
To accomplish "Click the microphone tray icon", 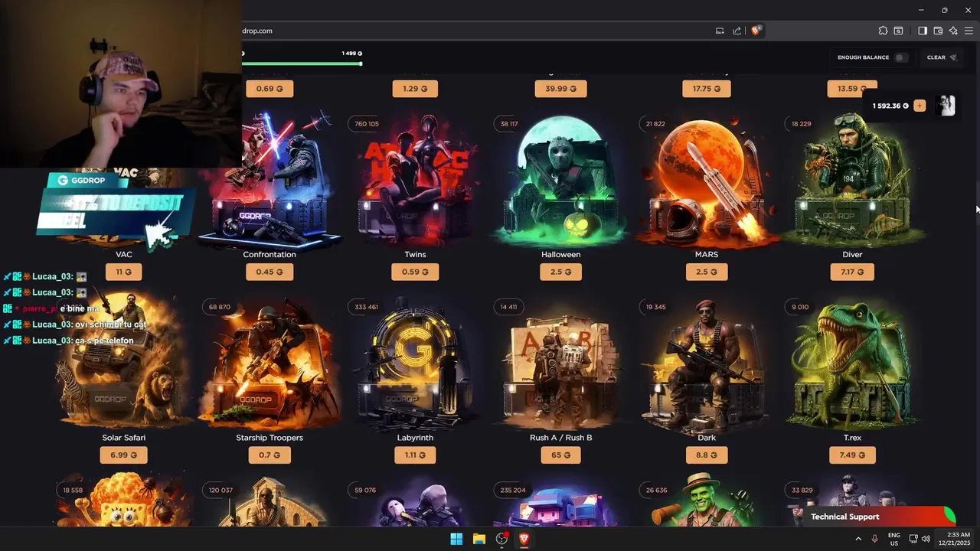I will click(x=874, y=539).
